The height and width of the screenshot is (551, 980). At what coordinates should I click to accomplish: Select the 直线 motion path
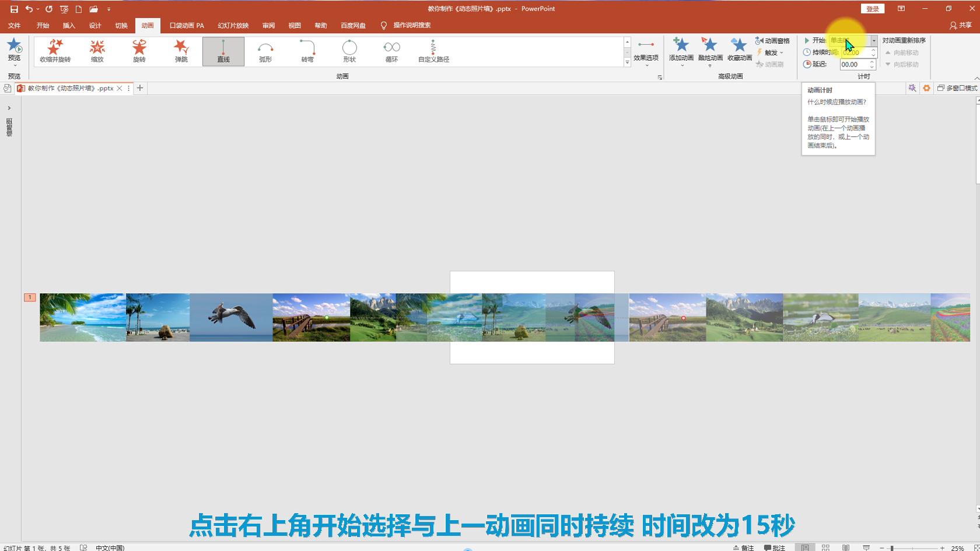(223, 51)
